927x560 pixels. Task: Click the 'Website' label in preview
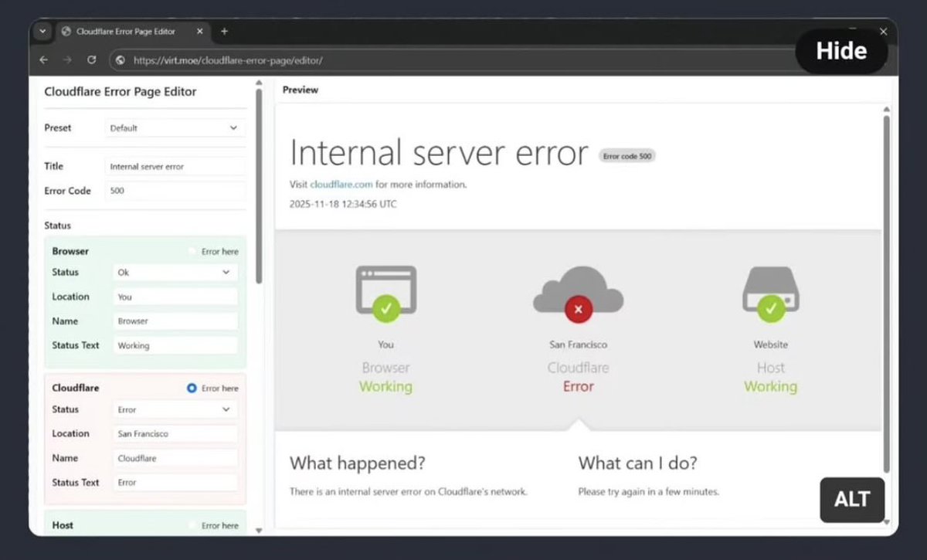[771, 344]
